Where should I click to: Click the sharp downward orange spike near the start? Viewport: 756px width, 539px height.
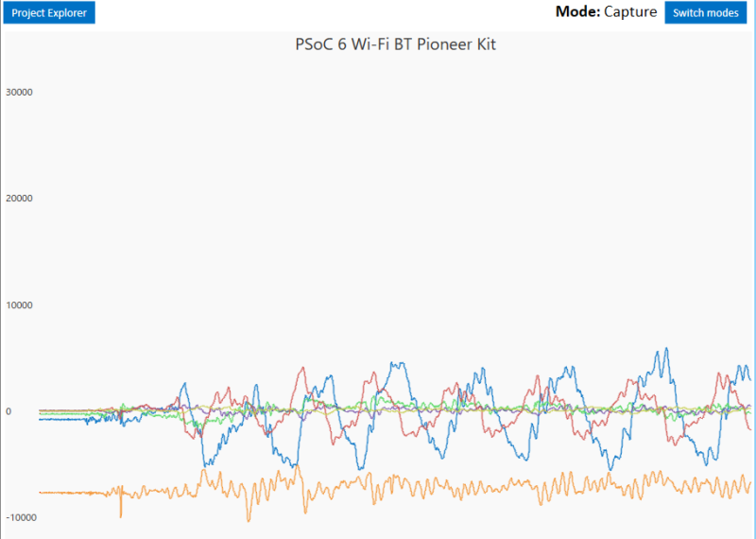coord(121,513)
